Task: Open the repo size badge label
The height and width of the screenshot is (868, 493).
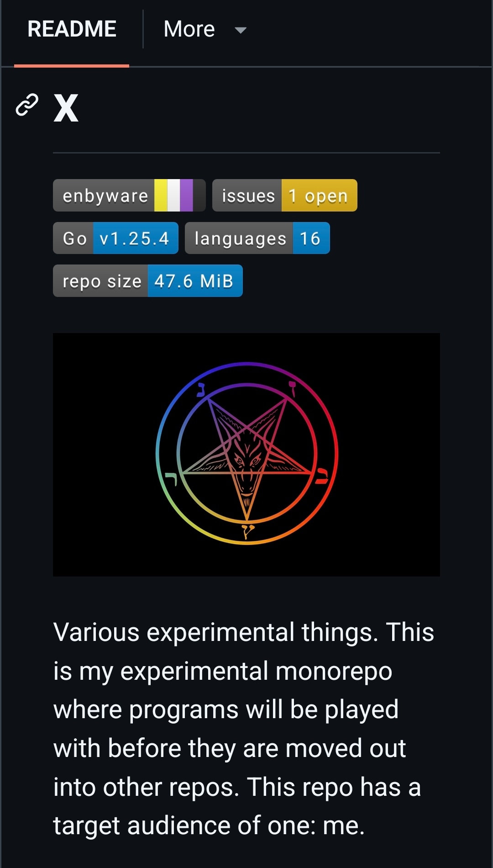Action: tap(102, 281)
